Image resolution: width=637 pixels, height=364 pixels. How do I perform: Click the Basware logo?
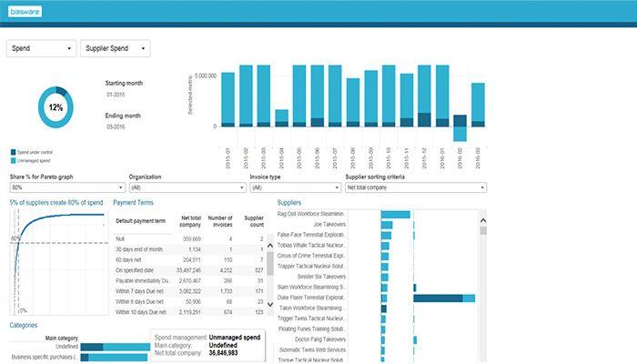25,11
